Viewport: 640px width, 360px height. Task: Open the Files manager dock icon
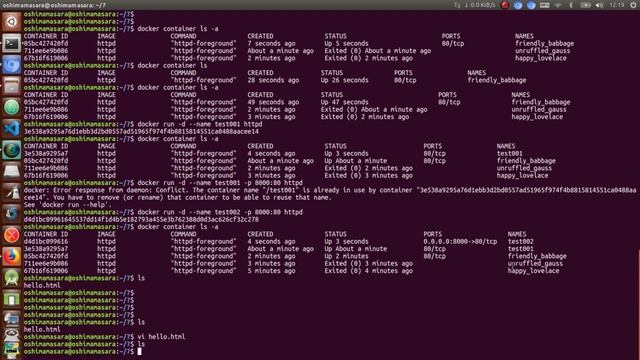pyautogui.click(x=11, y=86)
